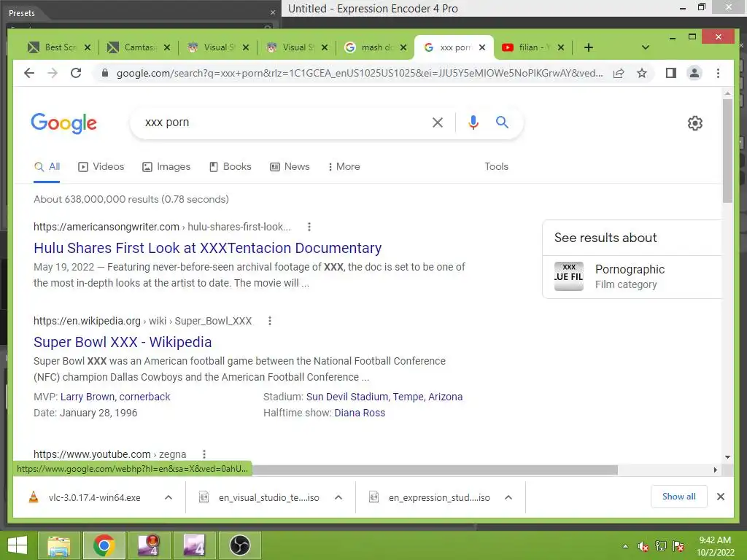Viewport: 747px width, 560px height.
Task: Reload the current Google page
Action: 76,73
